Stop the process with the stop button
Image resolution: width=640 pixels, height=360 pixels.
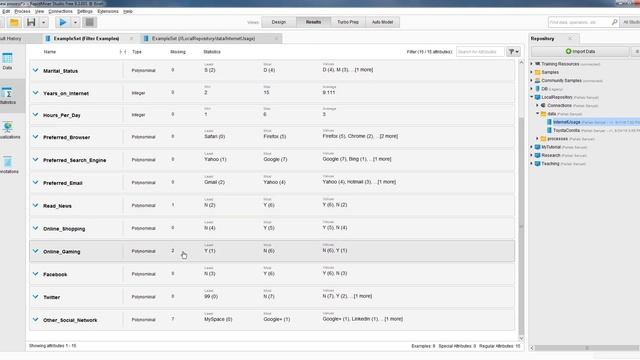point(90,22)
